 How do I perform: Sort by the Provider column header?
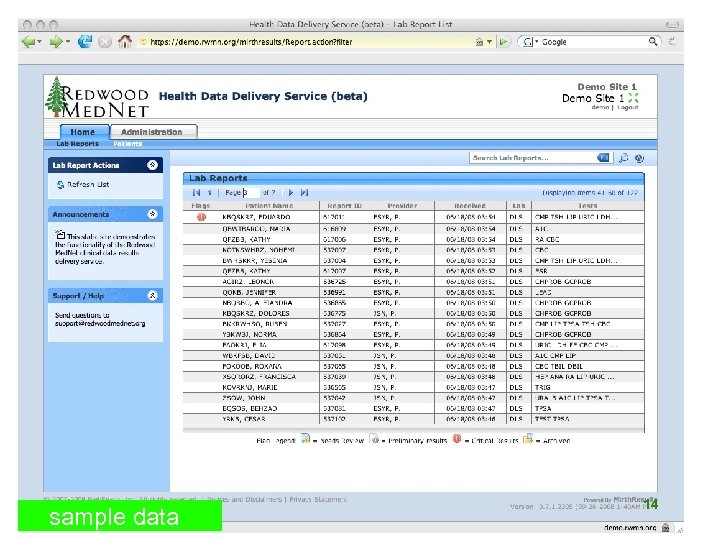[x=402, y=206]
